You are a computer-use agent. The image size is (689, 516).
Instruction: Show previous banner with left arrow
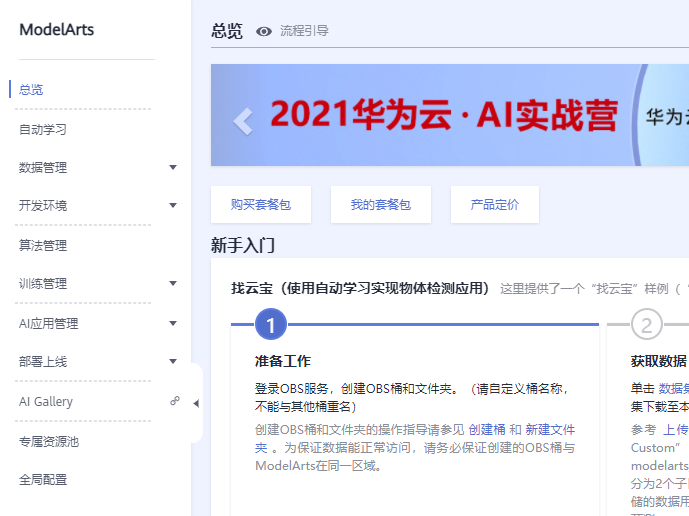[x=243, y=121]
